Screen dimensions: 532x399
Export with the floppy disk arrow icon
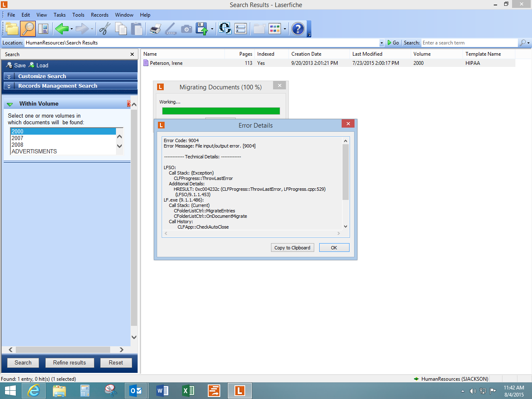click(202, 29)
